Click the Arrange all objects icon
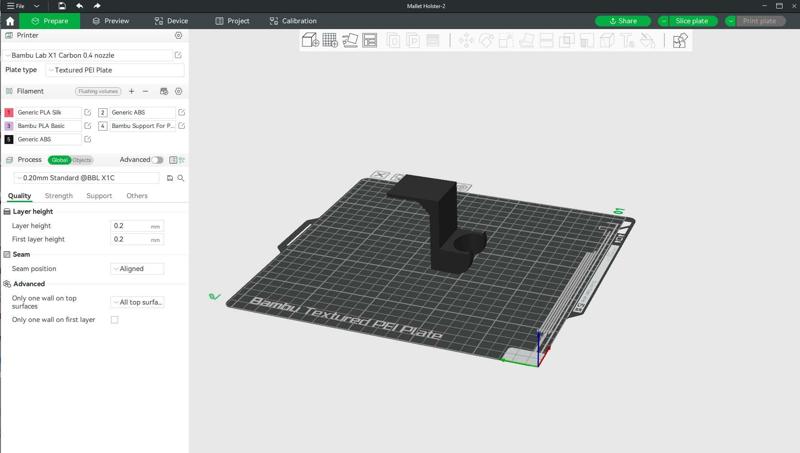 coord(370,41)
